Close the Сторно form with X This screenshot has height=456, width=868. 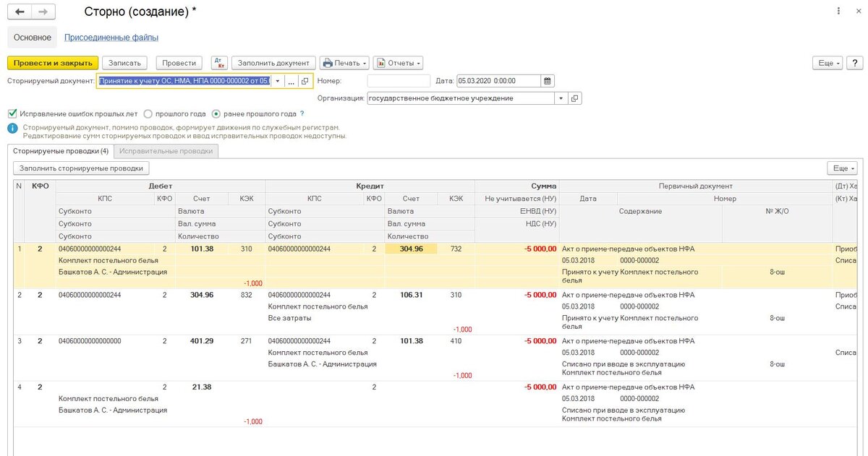point(857,12)
